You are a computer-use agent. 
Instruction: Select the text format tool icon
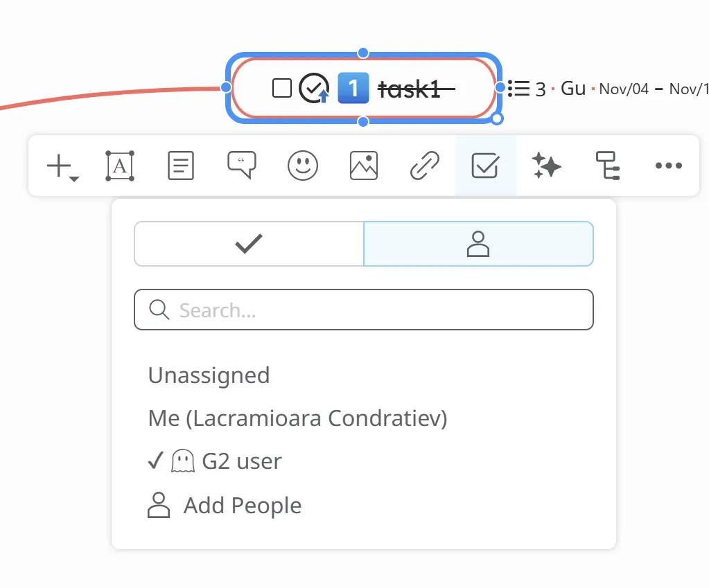pyautogui.click(x=120, y=166)
